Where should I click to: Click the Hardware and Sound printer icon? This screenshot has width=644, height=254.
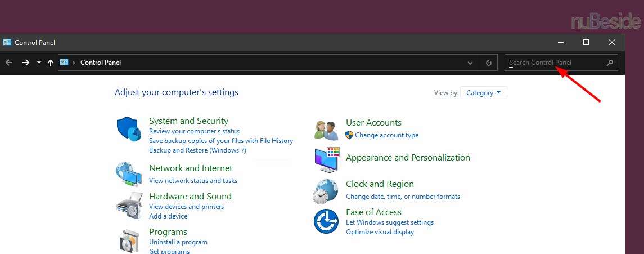pos(129,206)
